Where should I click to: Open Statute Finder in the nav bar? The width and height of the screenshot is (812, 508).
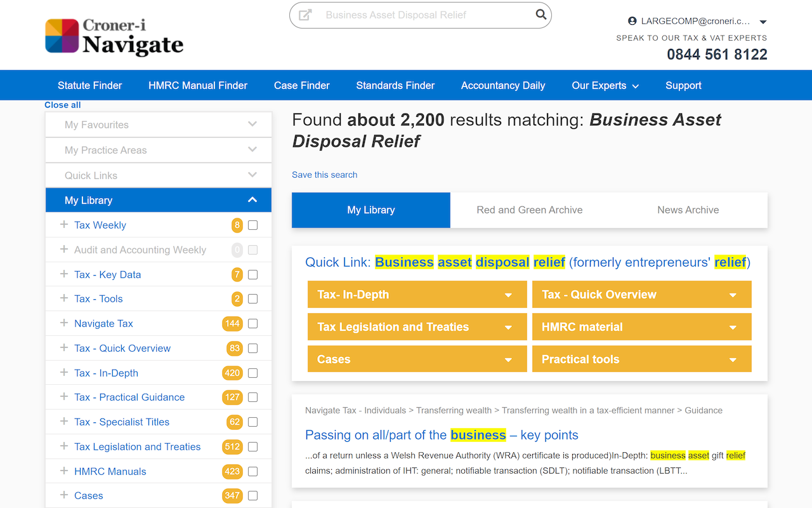[89, 85]
